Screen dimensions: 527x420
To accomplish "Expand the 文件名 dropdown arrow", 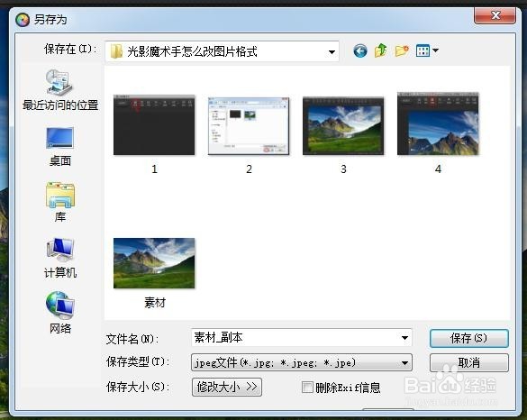I will (x=405, y=338).
